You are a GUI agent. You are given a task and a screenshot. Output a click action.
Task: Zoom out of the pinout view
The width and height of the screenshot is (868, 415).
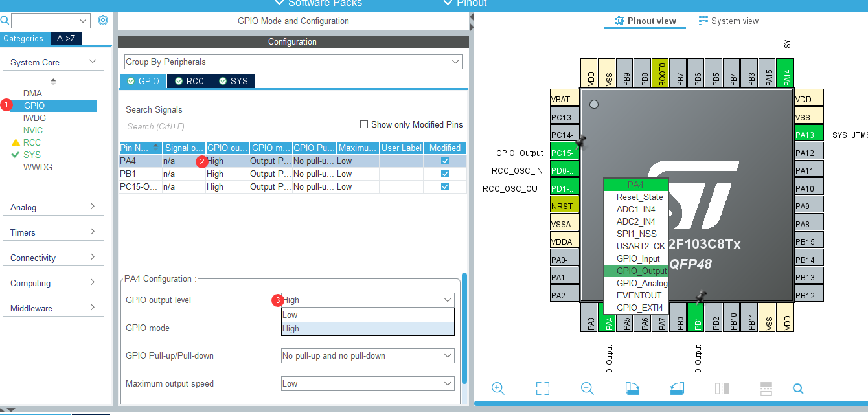click(588, 388)
